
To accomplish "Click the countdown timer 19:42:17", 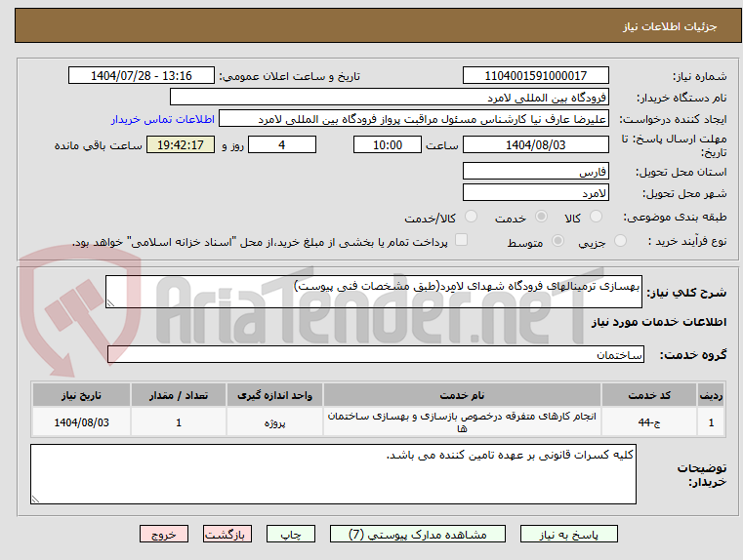I will coord(181,144).
